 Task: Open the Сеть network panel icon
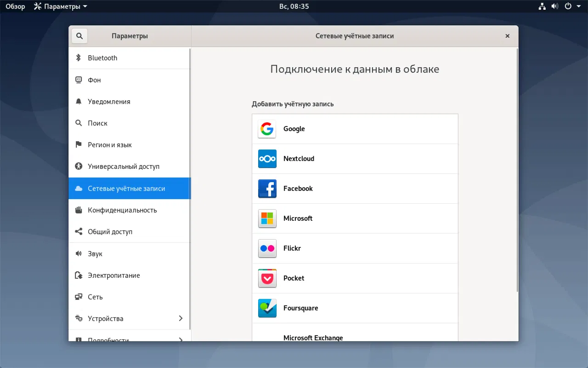point(79,297)
